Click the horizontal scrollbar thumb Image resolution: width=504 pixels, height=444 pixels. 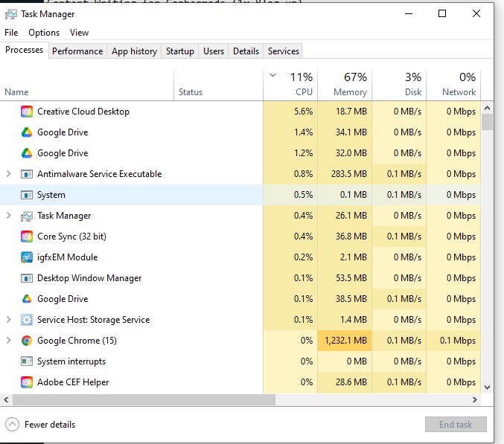click(x=144, y=399)
